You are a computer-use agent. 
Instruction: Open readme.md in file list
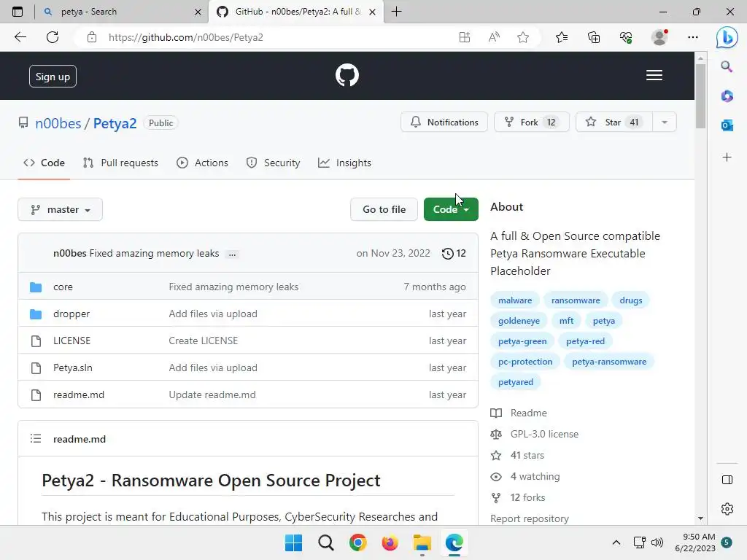point(79,394)
